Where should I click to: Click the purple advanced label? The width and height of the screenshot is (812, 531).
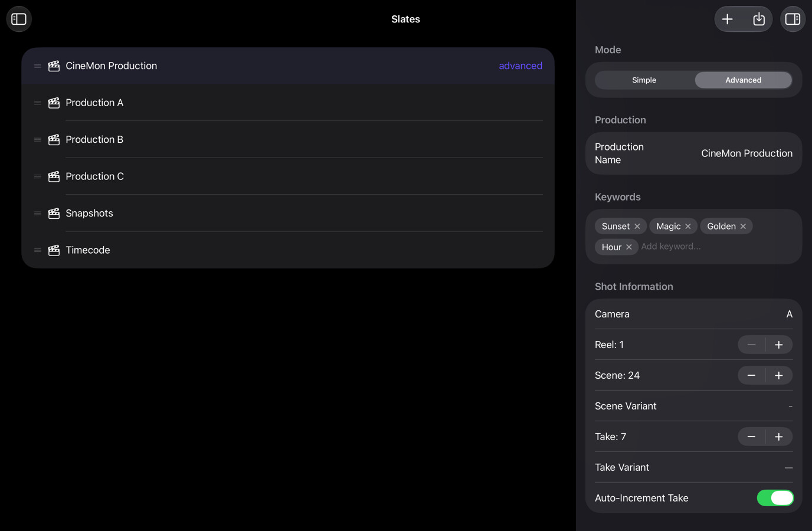click(x=520, y=65)
